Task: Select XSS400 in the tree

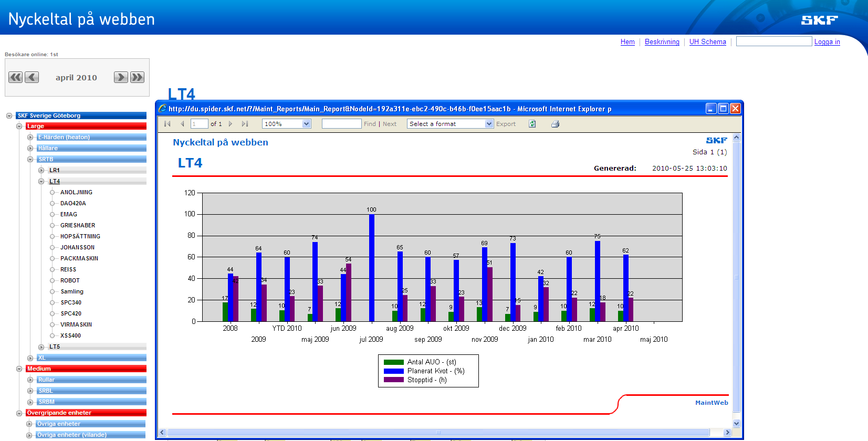Action: pyautogui.click(x=71, y=335)
